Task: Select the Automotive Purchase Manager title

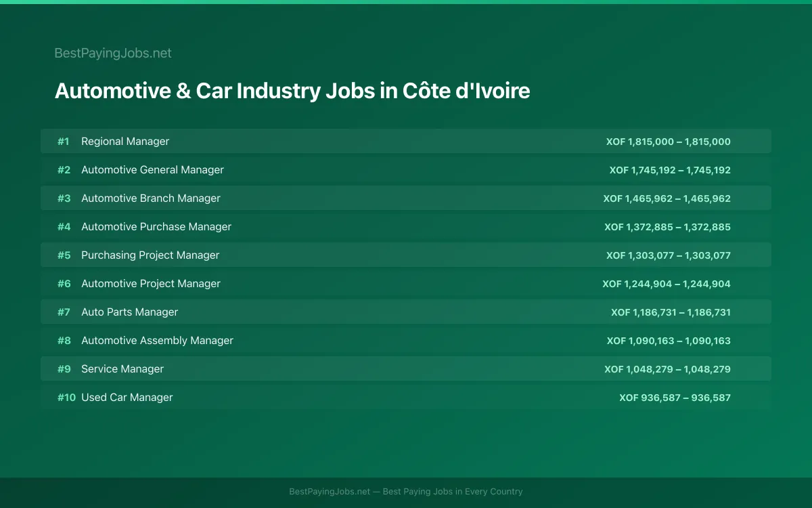Action: point(156,227)
